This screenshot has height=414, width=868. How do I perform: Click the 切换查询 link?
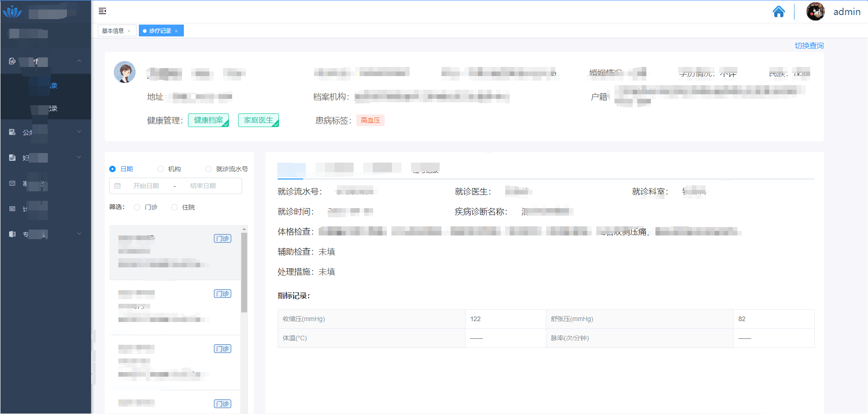(809, 46)
